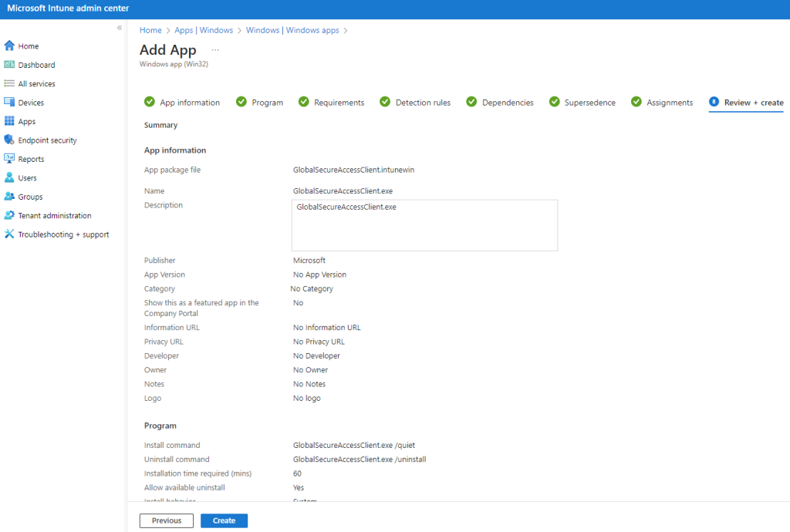Open the Windows | Windows apps breadcrumb

292,30
